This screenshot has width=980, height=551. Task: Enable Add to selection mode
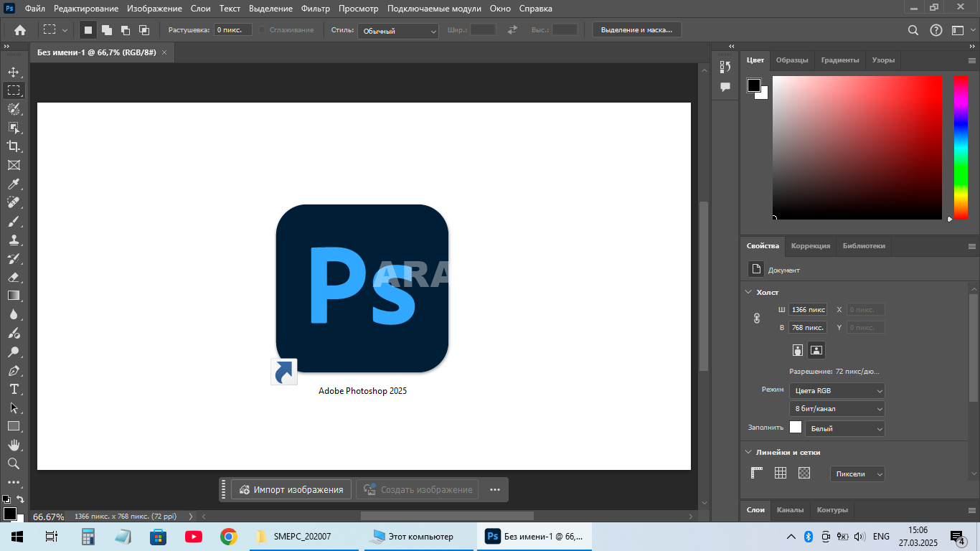point(106,30)
